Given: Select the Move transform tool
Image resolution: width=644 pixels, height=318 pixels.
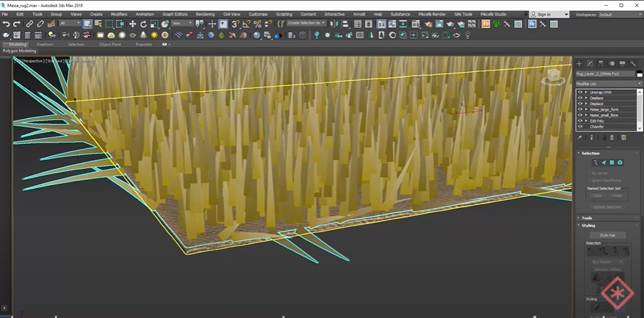Looking at the screenshot, I should [x=133, y=24].
